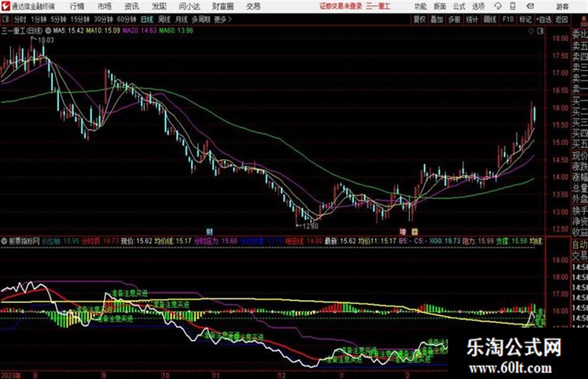Click the 返回 button

click(561, 19)
